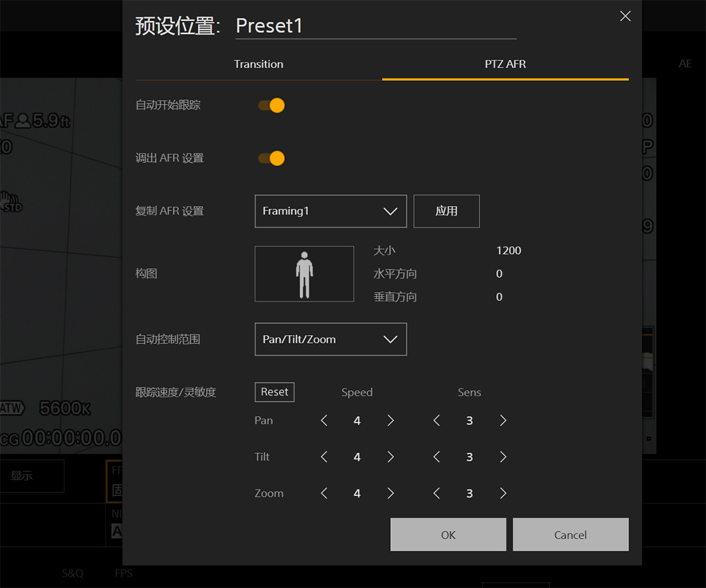
Task: Close the preset dialog with X
Action: click(625, 16)
